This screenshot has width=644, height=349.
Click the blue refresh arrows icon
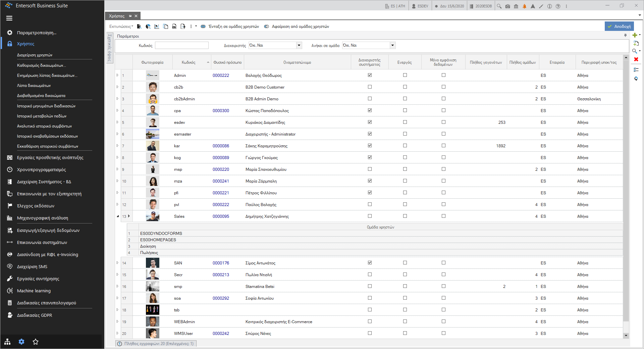tap(636, 78)
